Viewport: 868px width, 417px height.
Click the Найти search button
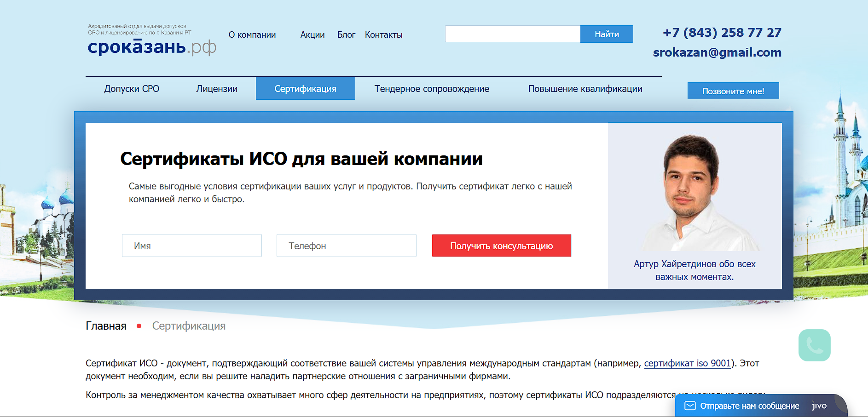click(x=607, y=34)
